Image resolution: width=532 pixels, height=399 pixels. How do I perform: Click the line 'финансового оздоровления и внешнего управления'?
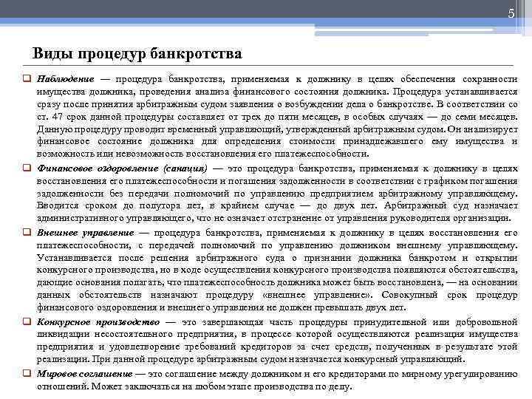tap(150, 307)
